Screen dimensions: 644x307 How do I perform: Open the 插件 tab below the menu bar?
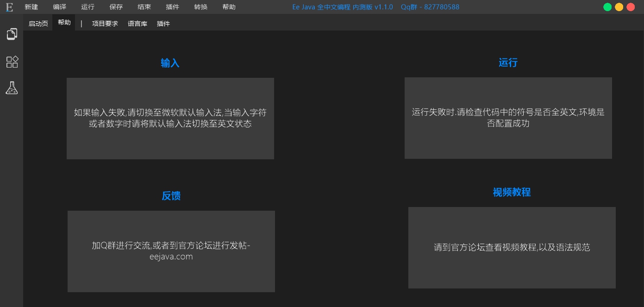(x=163, y=23)
